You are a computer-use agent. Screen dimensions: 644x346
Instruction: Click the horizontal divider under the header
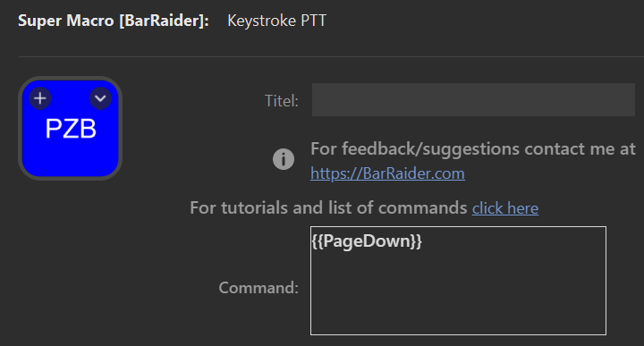[x=331, y=56]
